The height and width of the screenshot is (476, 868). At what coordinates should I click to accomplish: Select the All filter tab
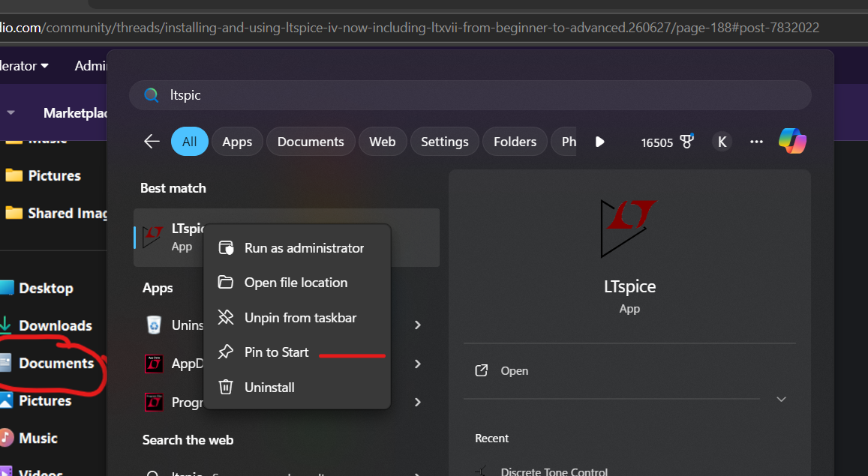189,142
